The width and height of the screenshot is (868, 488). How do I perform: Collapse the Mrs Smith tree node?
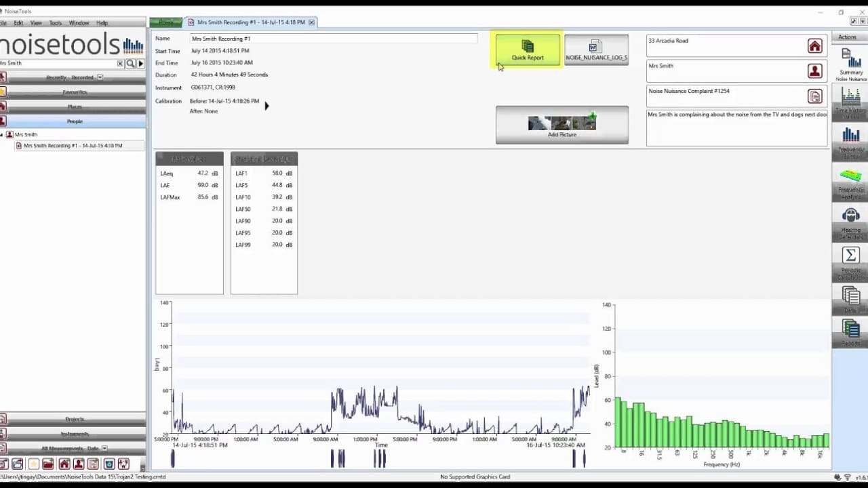tap(2, 135)
